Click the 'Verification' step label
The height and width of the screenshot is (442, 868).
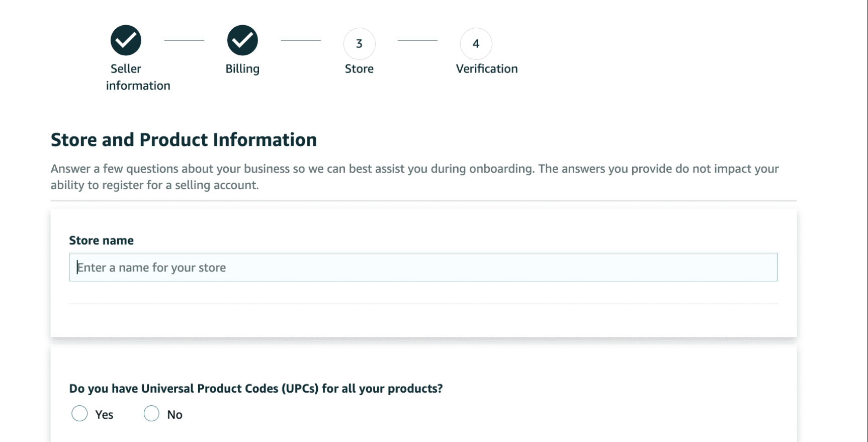(487, 69)
